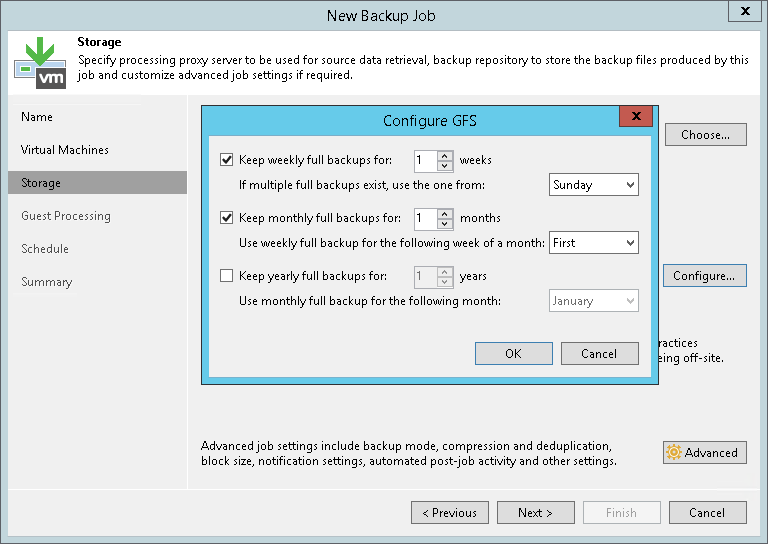768x544 pixels.
Task: Increase the weekly backups spinner value
Action: tap(445, 155)
